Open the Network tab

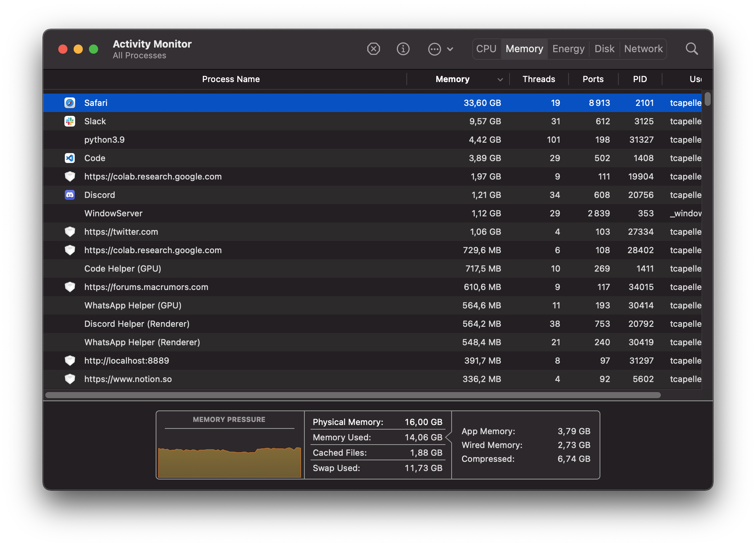[643, 49]
